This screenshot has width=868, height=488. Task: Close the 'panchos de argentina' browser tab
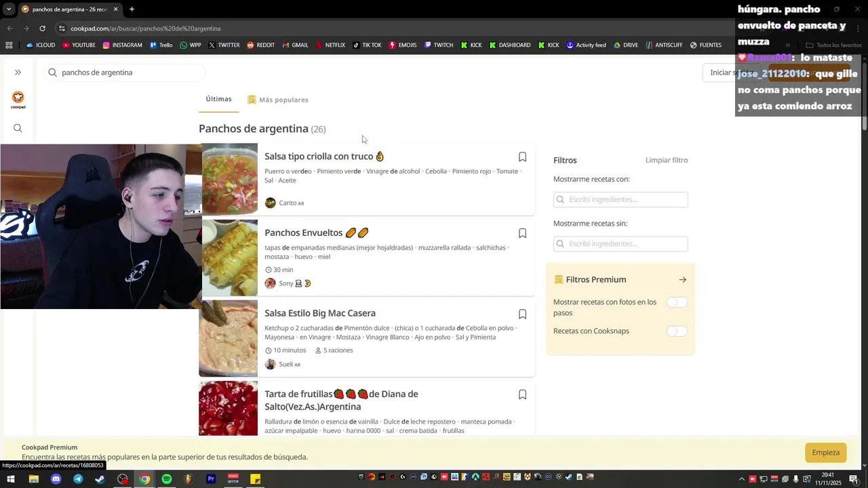(x=115, y=9)
